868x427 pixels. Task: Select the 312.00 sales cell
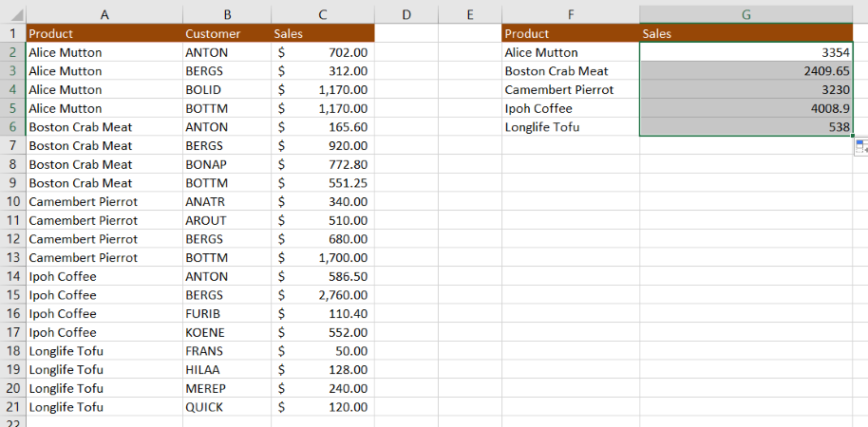323,71
